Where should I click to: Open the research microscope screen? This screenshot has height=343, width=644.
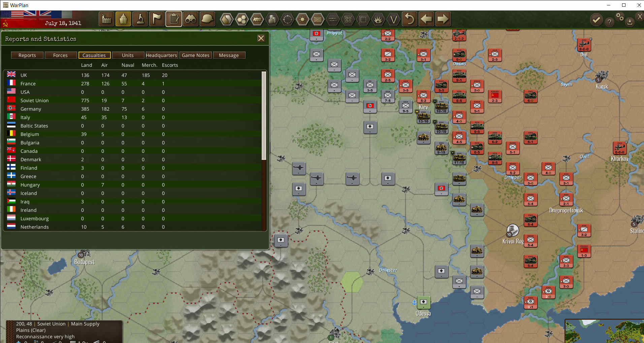pyautogui.click(x=140, y=19)
